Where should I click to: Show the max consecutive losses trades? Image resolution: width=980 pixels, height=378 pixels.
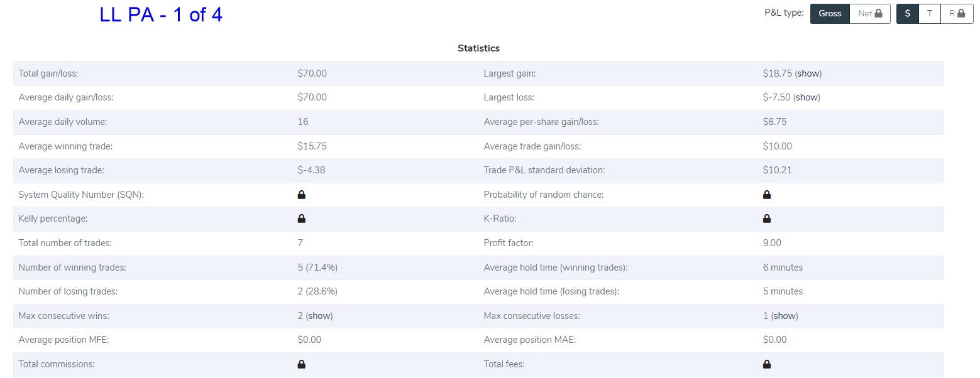click(785, 316)
